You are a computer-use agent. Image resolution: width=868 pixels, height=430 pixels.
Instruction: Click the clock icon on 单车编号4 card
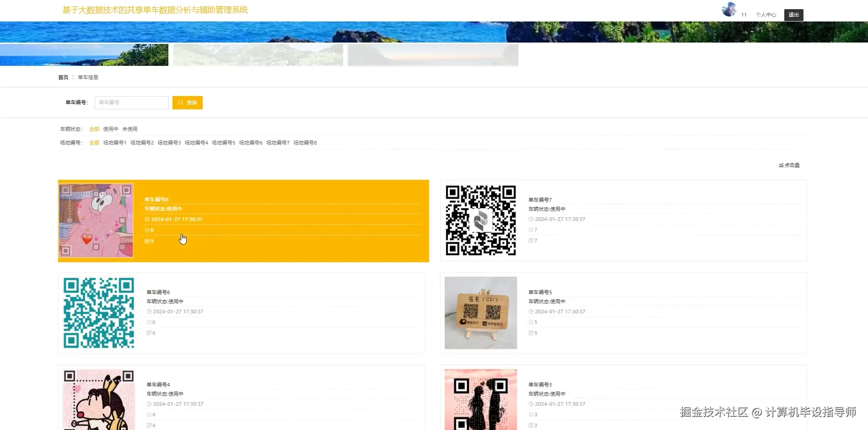(x=149, y=404)
